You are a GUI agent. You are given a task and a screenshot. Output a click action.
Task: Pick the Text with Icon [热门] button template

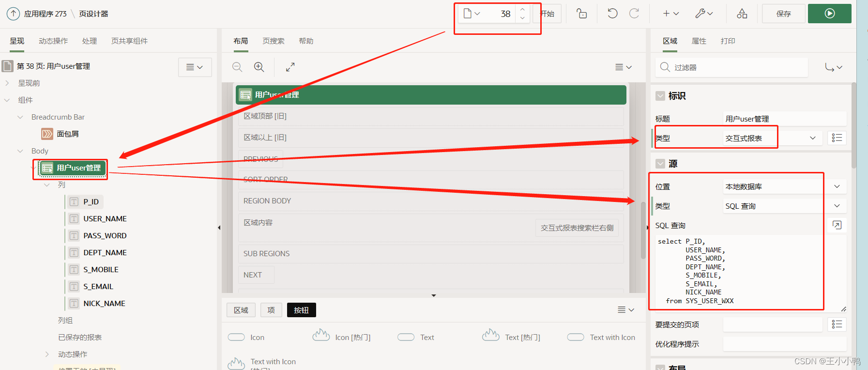[x=261, y=364]
